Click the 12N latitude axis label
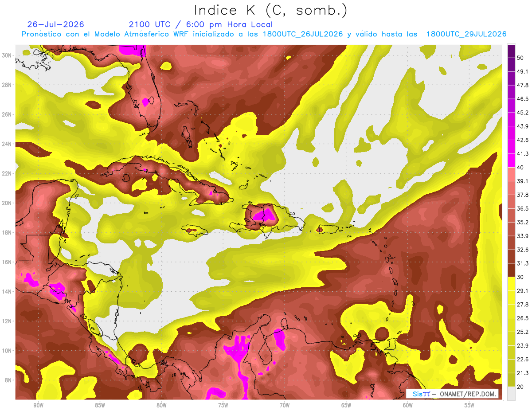This screenshot has width=532, height=411. (7, 321)
